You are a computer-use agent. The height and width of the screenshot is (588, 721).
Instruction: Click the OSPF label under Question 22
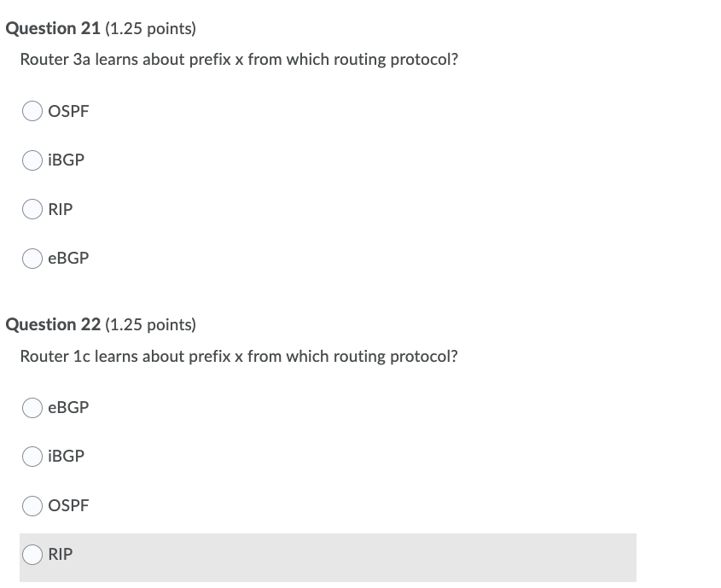pos(67,505)
